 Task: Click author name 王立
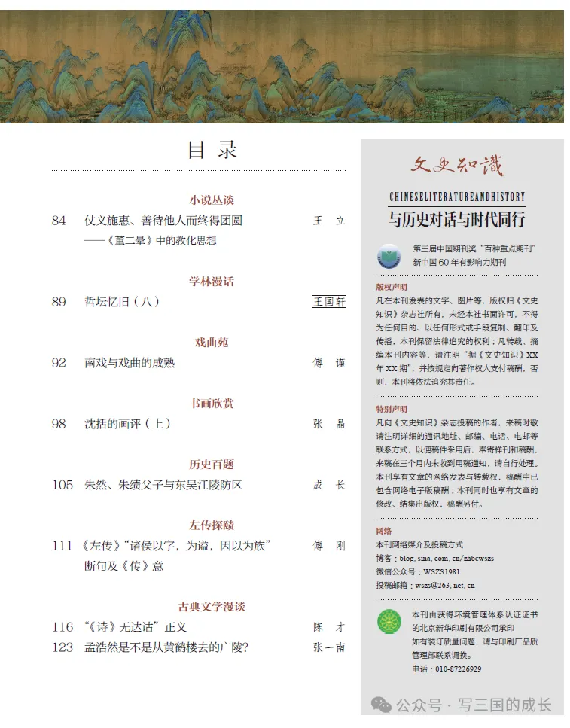(329, 221)
